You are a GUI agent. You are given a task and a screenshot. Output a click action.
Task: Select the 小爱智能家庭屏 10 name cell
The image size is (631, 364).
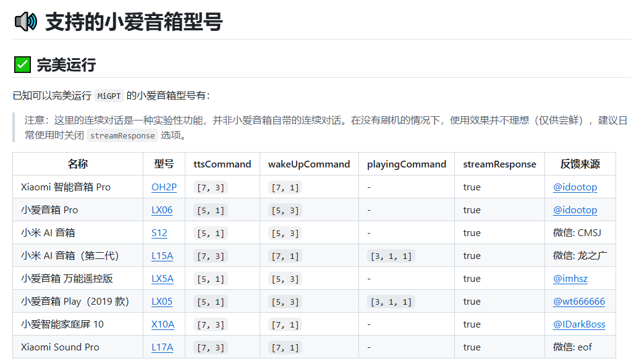(78, 324)
